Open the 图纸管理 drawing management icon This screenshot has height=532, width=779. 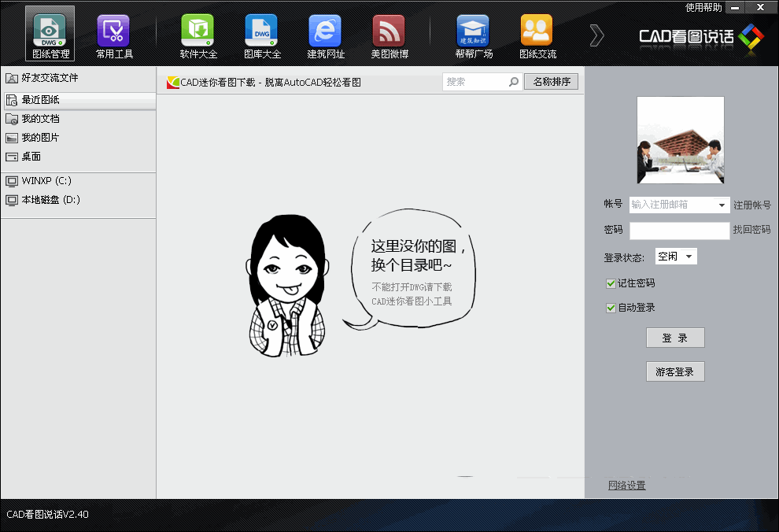(x=50, y=31)
